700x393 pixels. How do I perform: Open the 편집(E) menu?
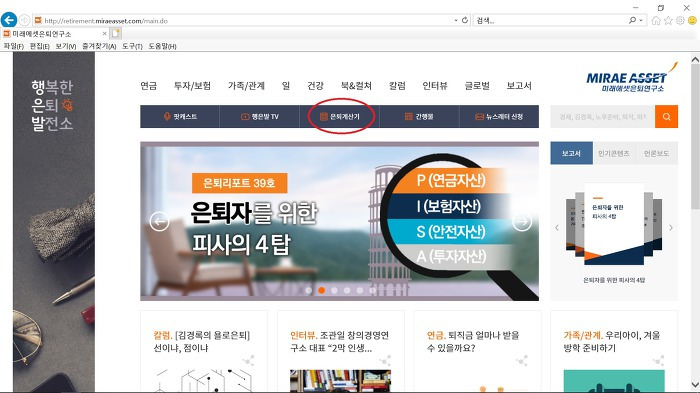coord(39,46)
